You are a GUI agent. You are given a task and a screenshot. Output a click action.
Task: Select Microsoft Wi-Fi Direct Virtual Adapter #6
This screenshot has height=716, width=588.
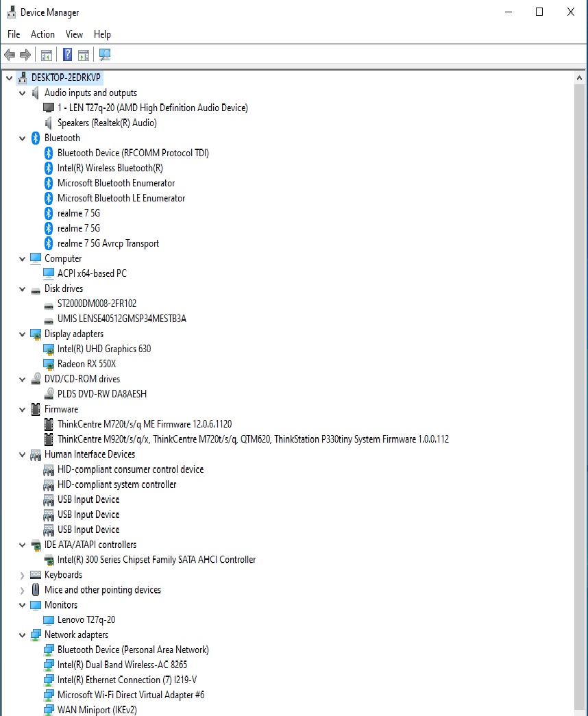(x=131, y=695)
